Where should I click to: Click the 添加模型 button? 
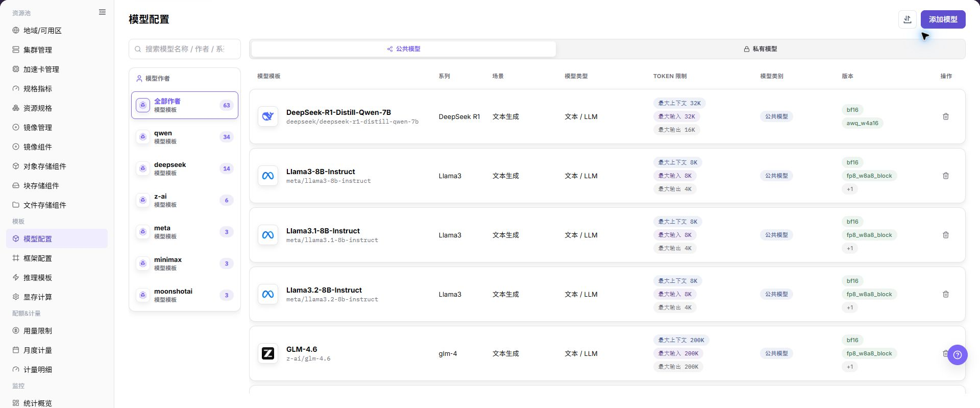[943, 19]
